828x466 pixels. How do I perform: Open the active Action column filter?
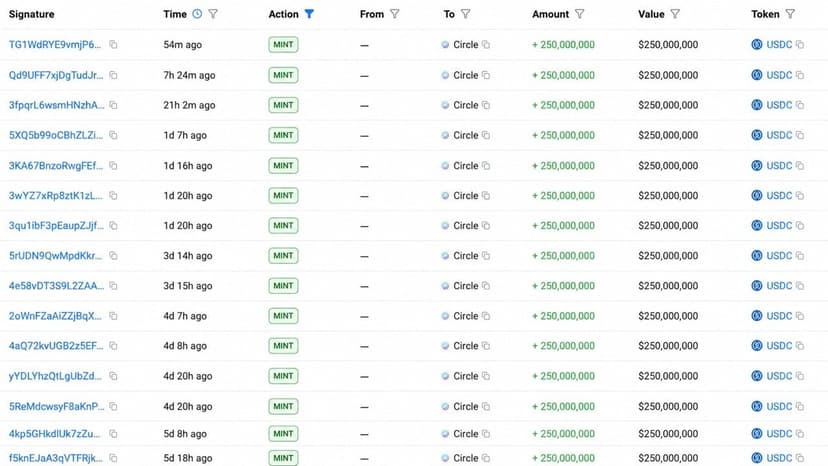point(309,14)
